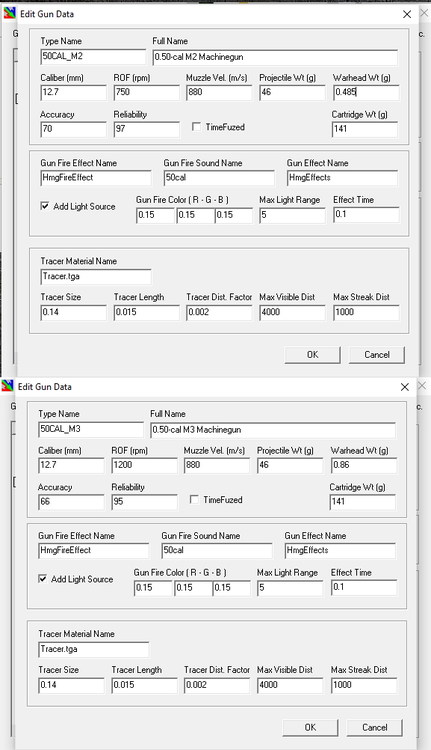Click the red (R) Gun Fire Color field in M3 dialog
The image size is (431, 750).
point(153,588)
